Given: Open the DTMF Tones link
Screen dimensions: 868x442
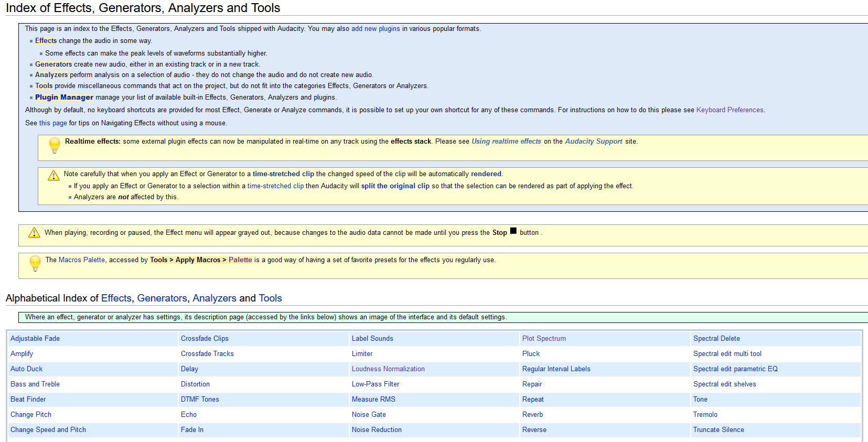Looking at the screenshot, I should (200, 400).
